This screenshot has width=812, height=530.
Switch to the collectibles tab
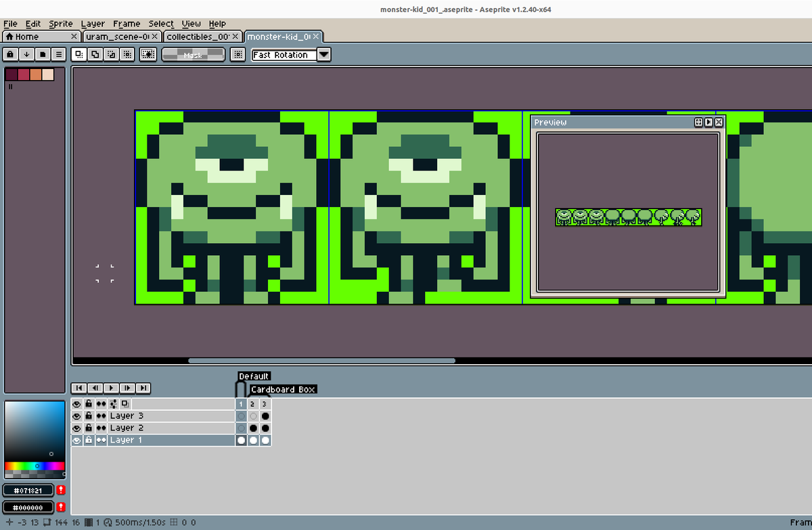coord(203,36)
